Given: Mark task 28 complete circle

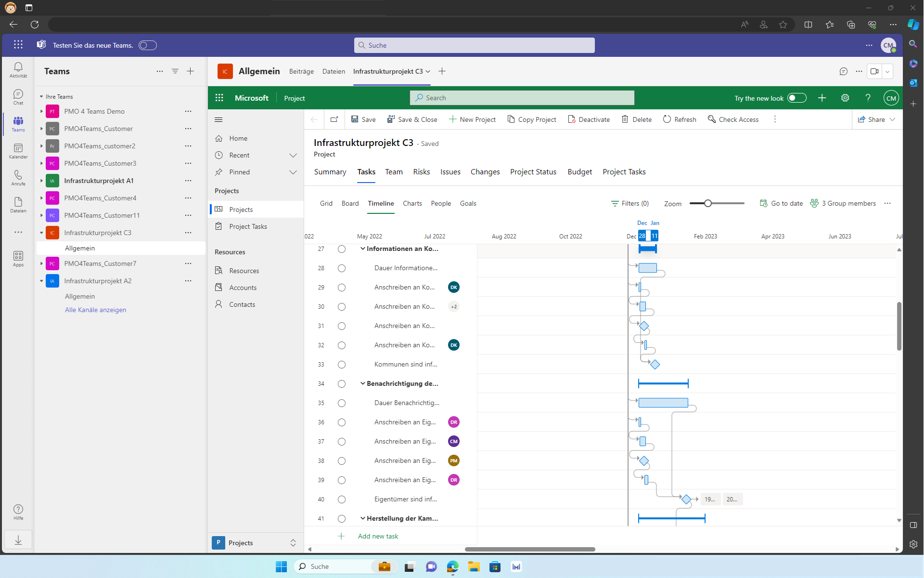Looking at the screenshot, I should (x=342, y=268).
